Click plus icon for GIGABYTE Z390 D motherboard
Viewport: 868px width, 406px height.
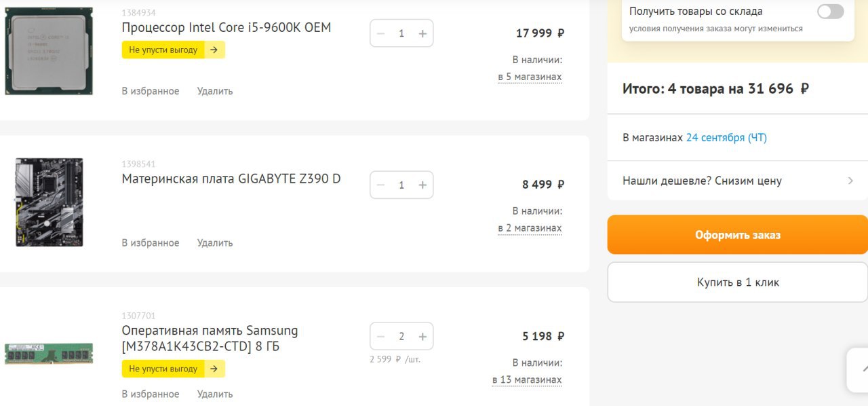422,185
